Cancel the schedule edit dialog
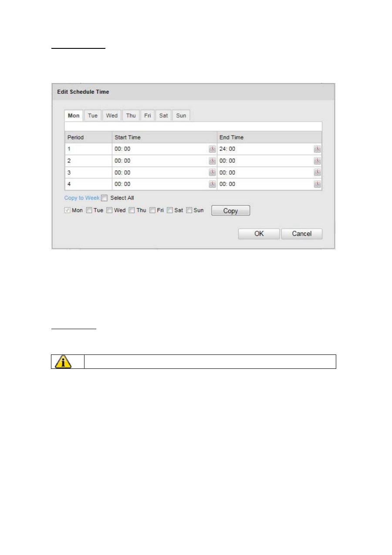The height and width of the screenshot is (555, 392). click(301, 234)
